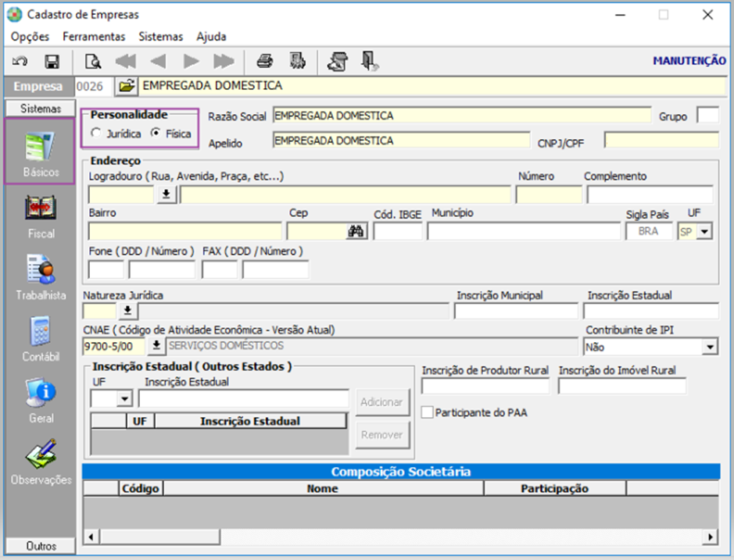Click the Código column header

141,488
